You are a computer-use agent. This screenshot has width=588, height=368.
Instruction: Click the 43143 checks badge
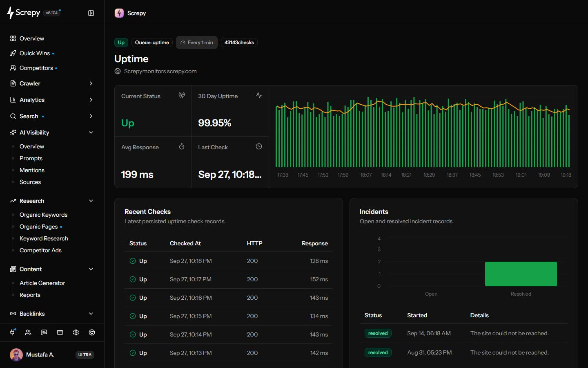tap(239, 43)
